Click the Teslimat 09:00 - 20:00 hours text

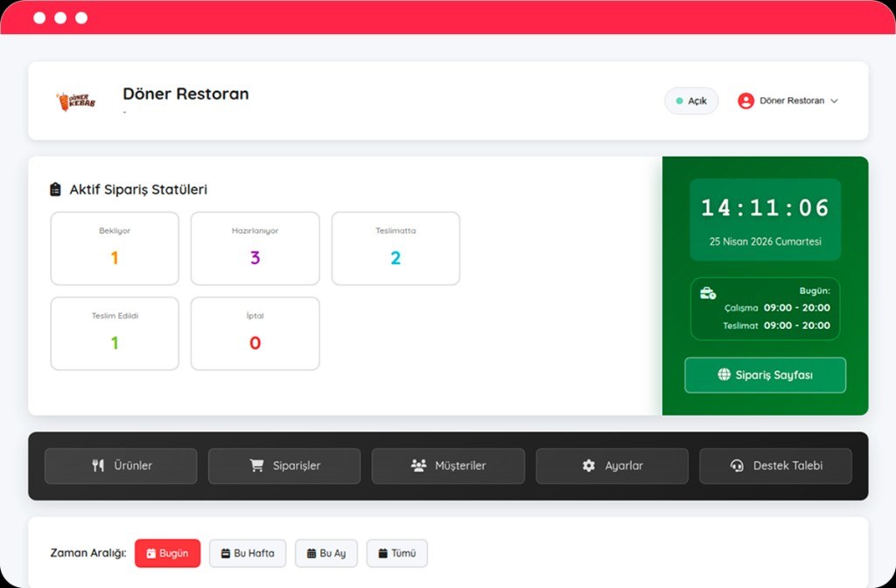point(776,325)
